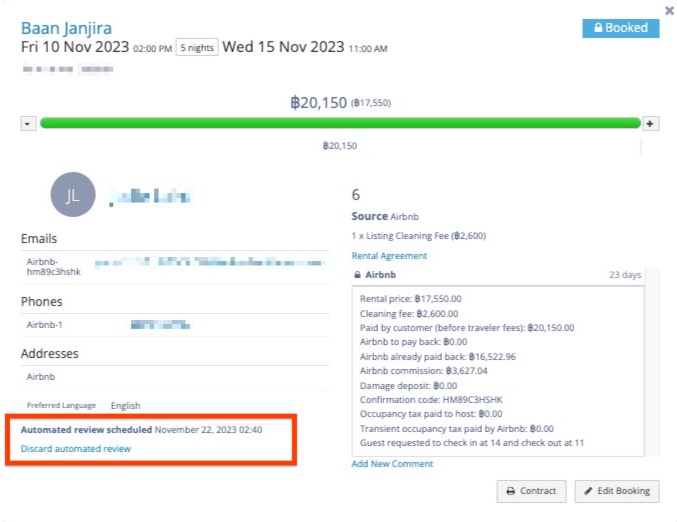This screenshot has width=677, height=522.
Task: Close the booking details dialog
Action: 669,10
